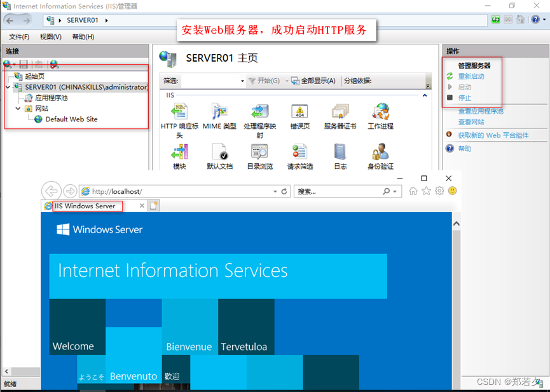This screenshot has width=550, height=392.
Task: Click 重新启动 to restart the server
Action: coord(471,76)
